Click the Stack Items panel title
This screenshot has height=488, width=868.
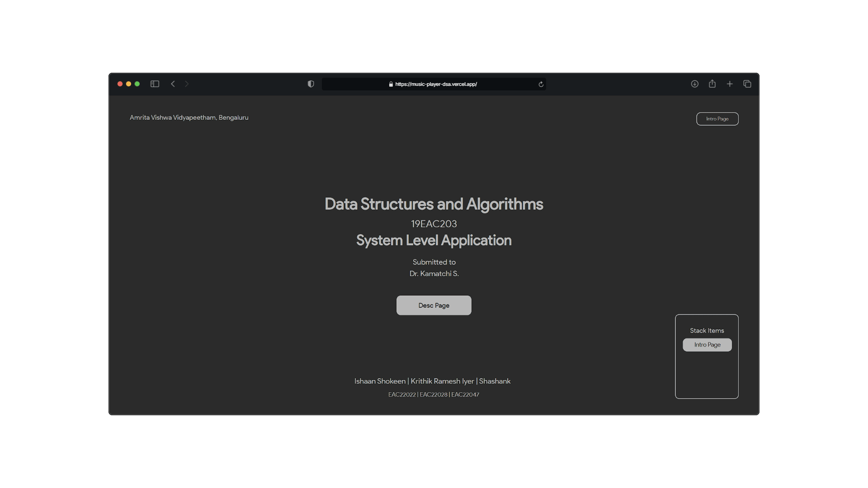[707, 331]
